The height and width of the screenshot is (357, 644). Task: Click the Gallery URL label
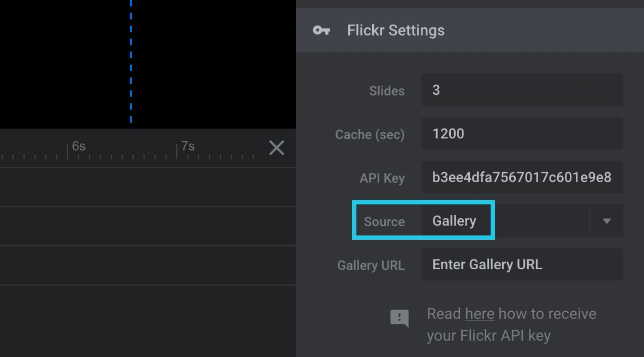tap(371, 265)
